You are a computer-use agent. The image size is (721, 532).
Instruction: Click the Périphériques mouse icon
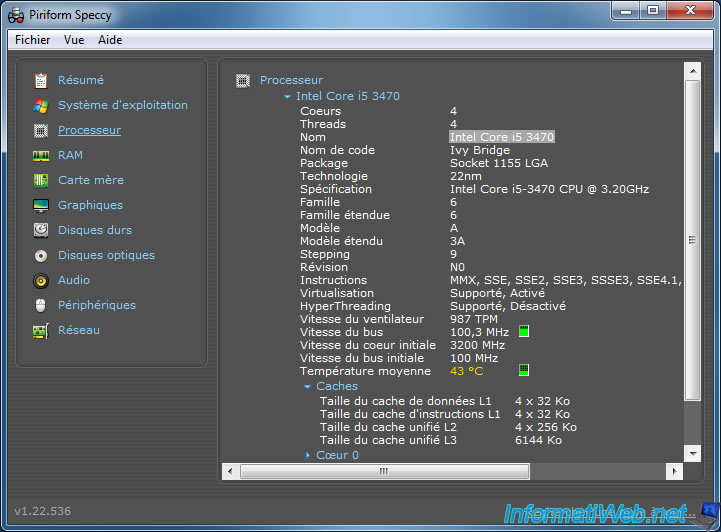(x=41, y=305)
